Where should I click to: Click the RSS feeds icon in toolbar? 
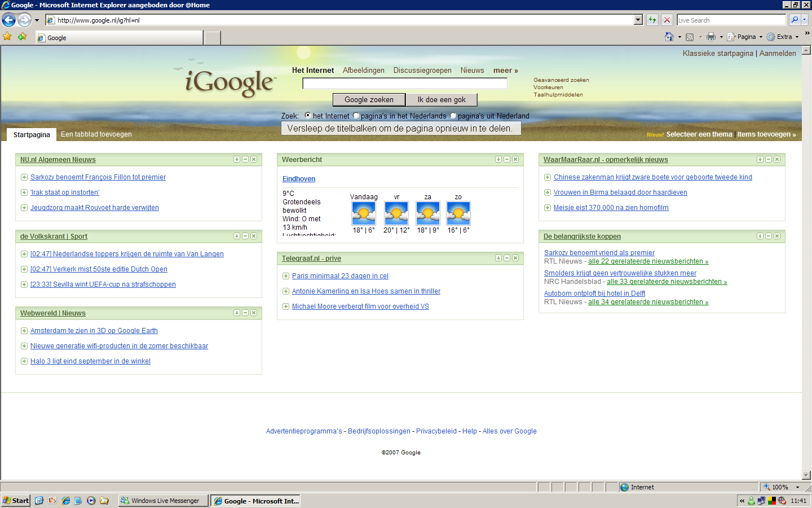tap(690, 37)
